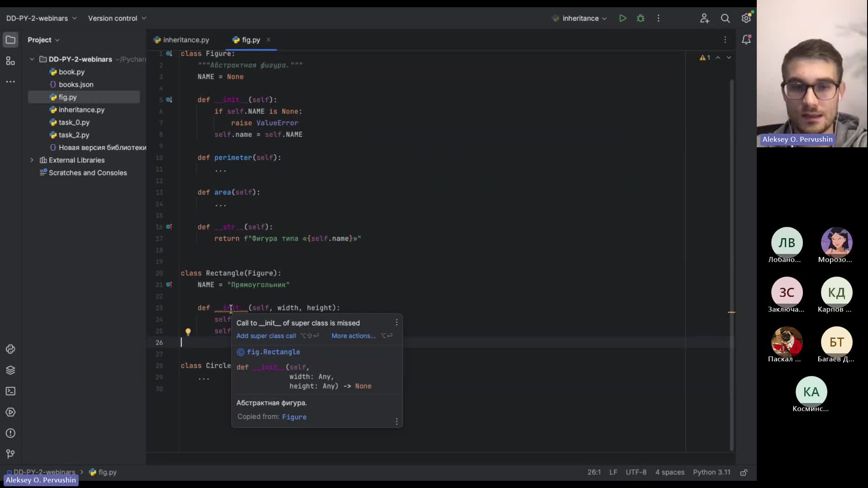Screen dimensions: 868x488
Task: Run the inheritance configuration
Action: coord(623,19)
